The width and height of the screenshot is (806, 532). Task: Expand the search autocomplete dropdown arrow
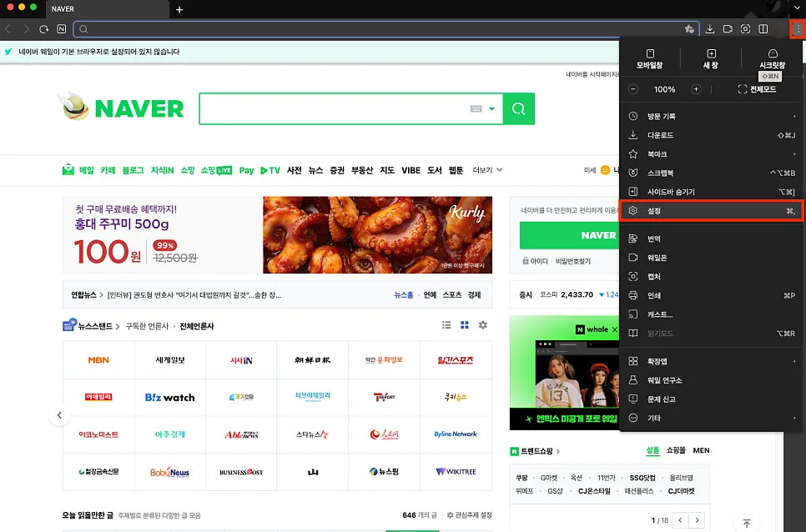coord(492,109)
